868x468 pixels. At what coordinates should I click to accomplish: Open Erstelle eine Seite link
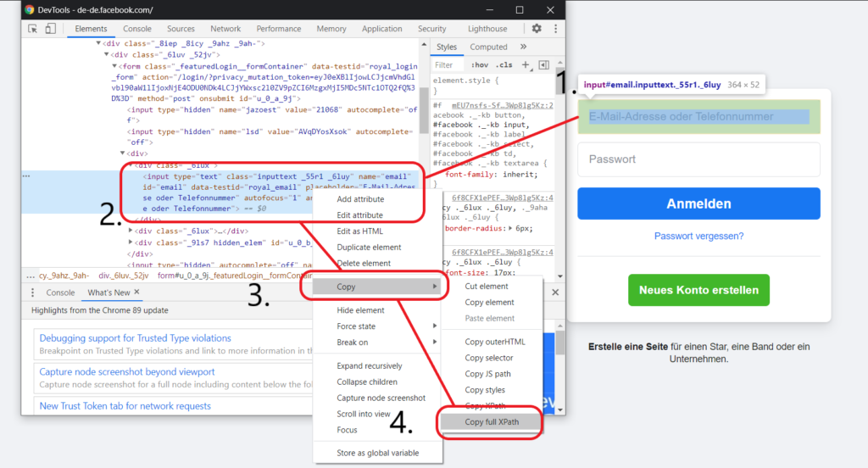pos(628,347)
